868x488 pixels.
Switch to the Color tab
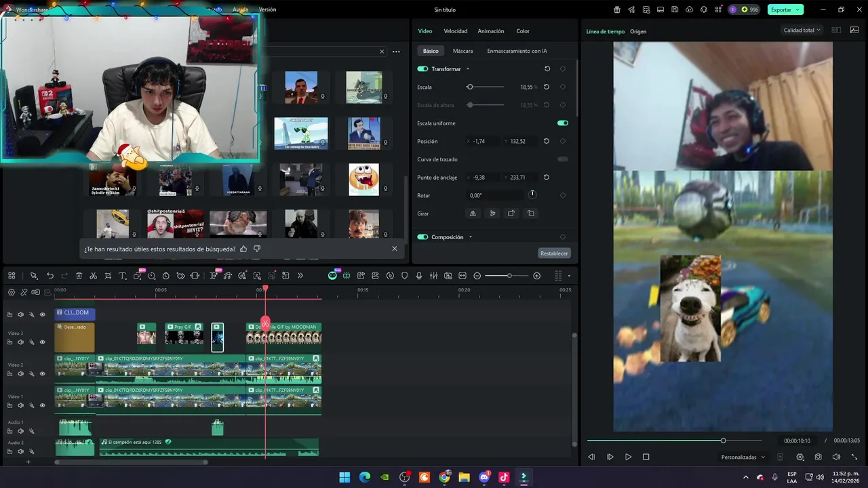(523, 31)
